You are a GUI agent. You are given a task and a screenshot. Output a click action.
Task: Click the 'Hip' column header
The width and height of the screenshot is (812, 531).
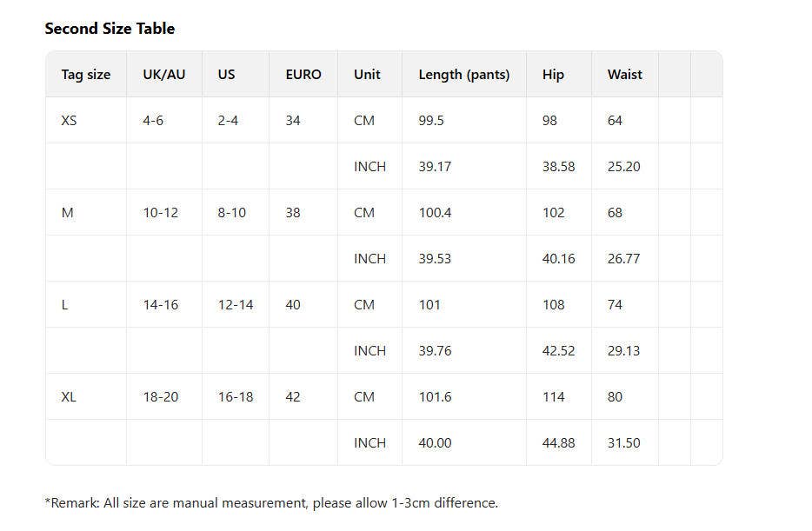click(x=553, y=75)
